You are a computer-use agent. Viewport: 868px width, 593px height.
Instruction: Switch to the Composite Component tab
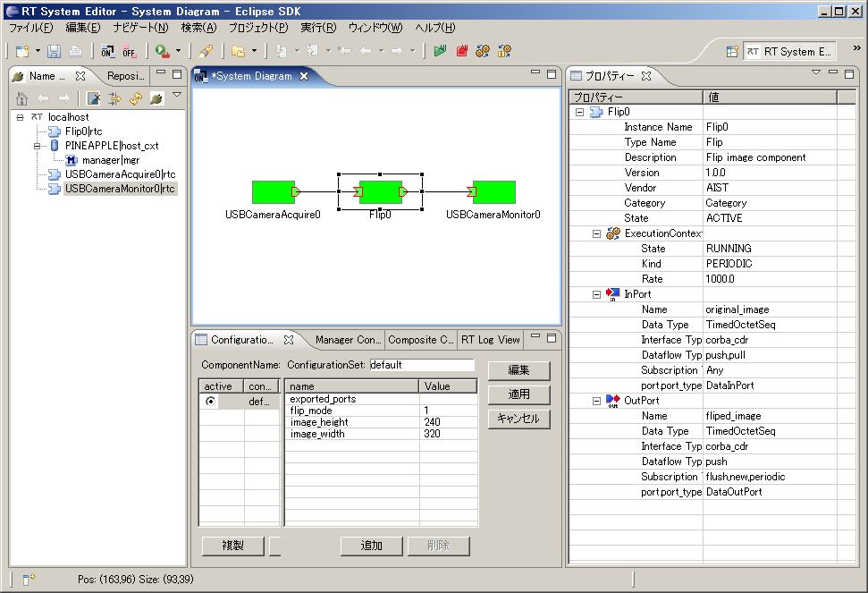point(421,339)
